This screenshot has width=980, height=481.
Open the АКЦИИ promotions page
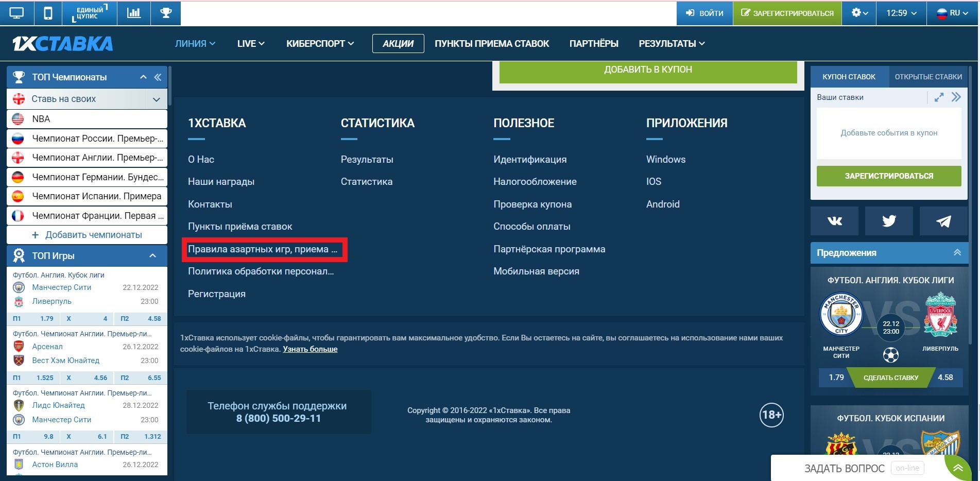click(x=398, y=44)
